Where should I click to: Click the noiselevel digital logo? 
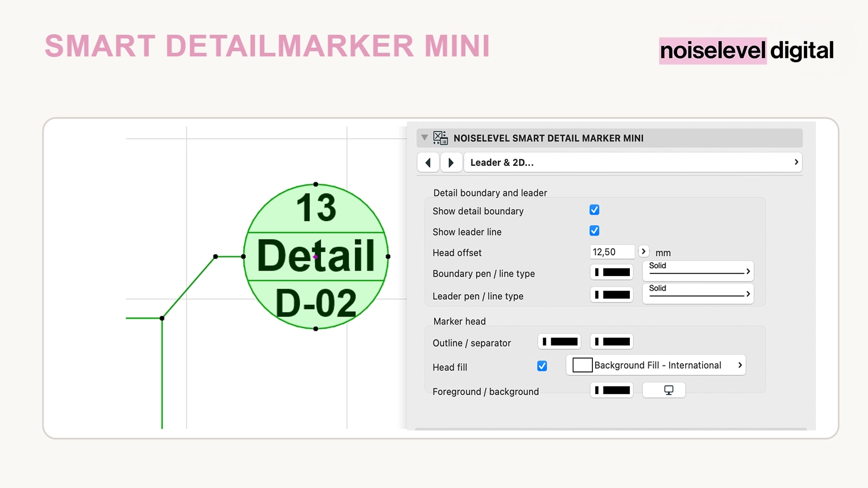point(746,51)
